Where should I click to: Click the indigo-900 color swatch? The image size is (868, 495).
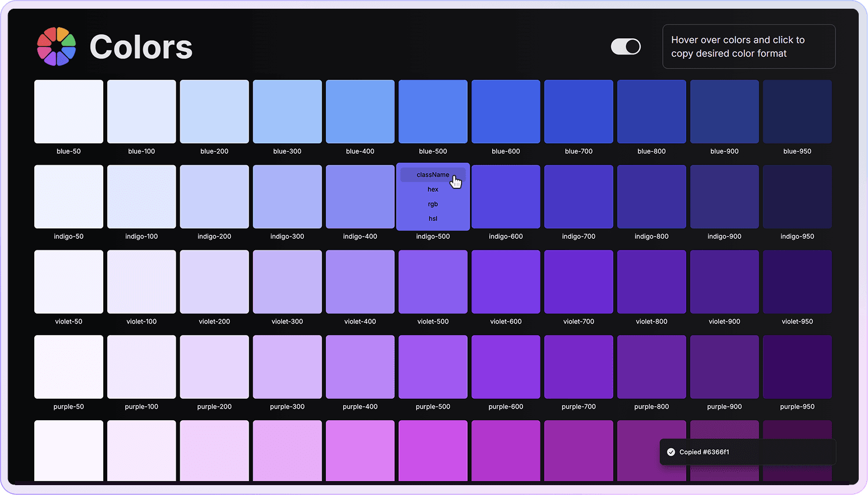coord(724,196)
